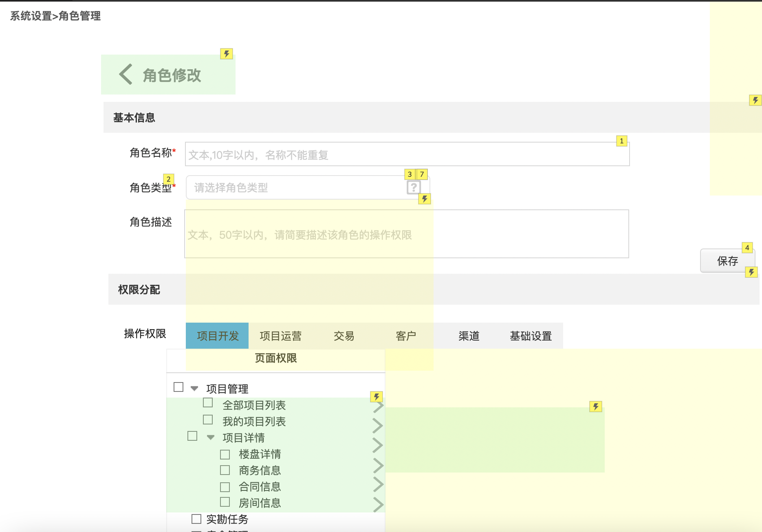This screenshot has width=762, height=532.
Task: Focus the 角色名称 input field
Action: coord(407,154)
